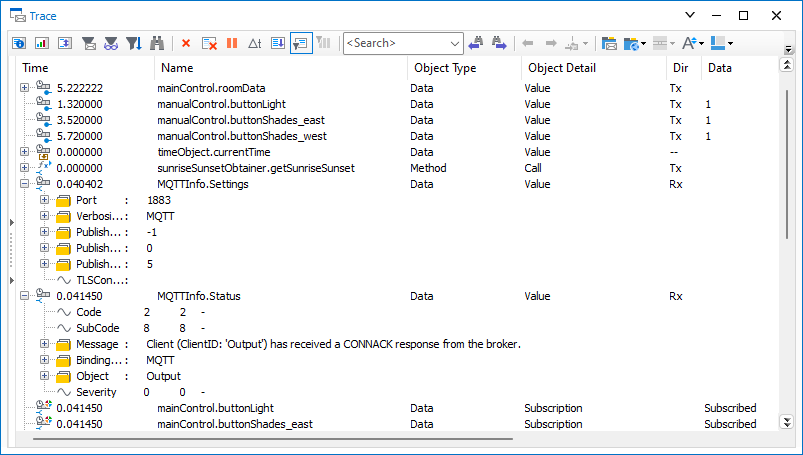Expand the Object Output sub-item
803x455 pixels.
coord(45,376)
